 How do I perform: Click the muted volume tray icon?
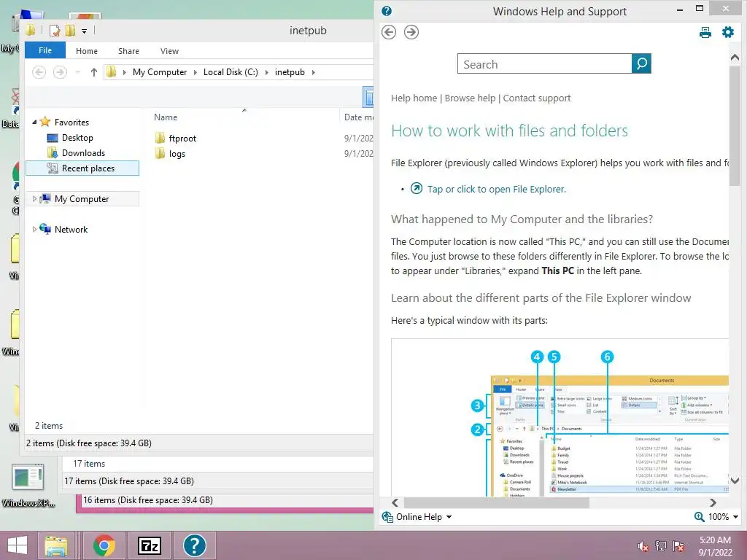[x=643, y=546]
